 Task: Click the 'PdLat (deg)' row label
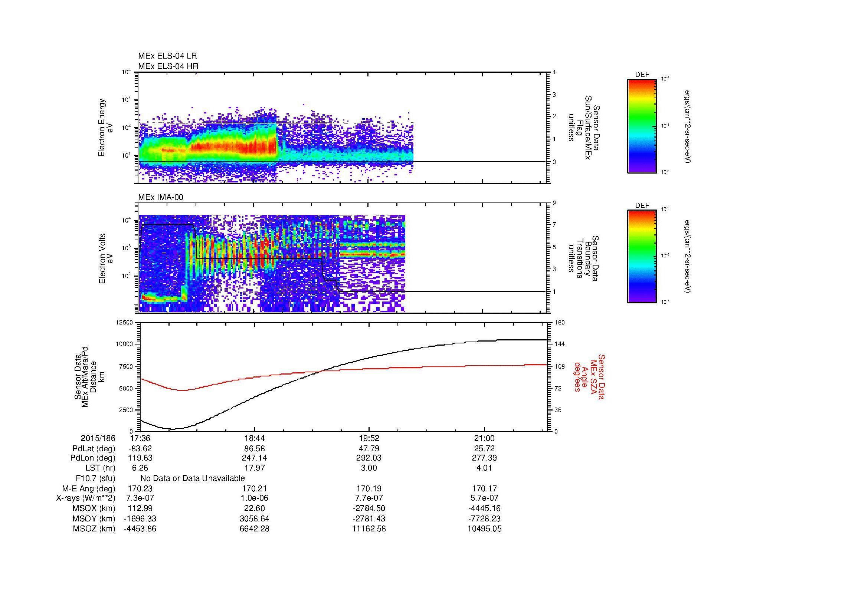coord(94,449)
